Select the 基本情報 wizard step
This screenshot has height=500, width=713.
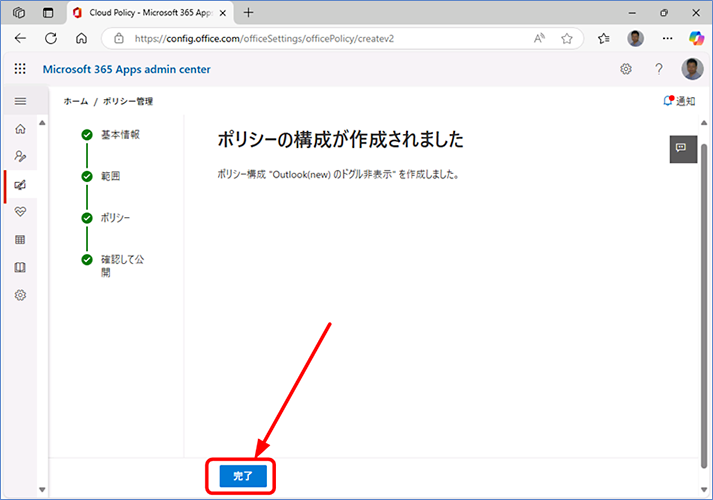110,135
